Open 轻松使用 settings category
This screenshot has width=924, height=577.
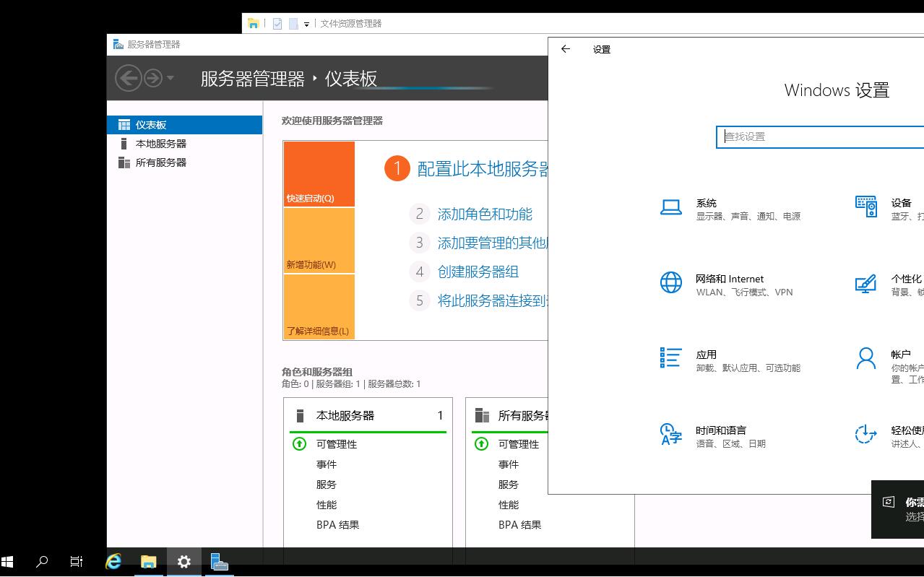[889, 436]
